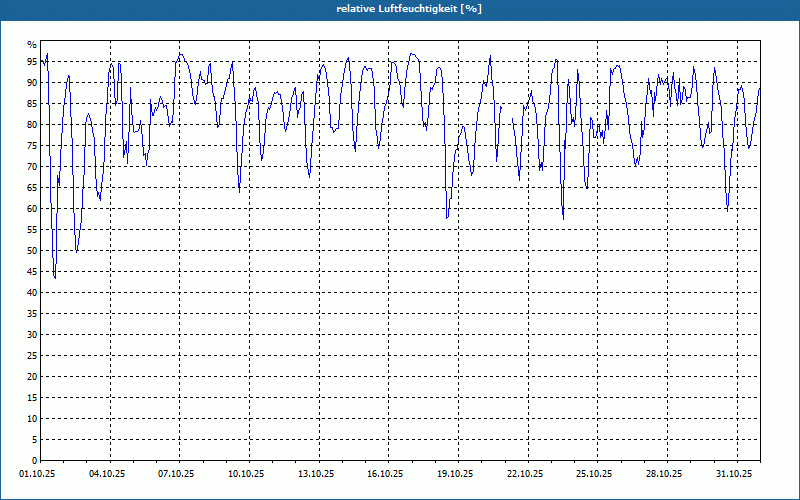
Task: Click the y-axis value 10
Action: click(x=32, y=419)
